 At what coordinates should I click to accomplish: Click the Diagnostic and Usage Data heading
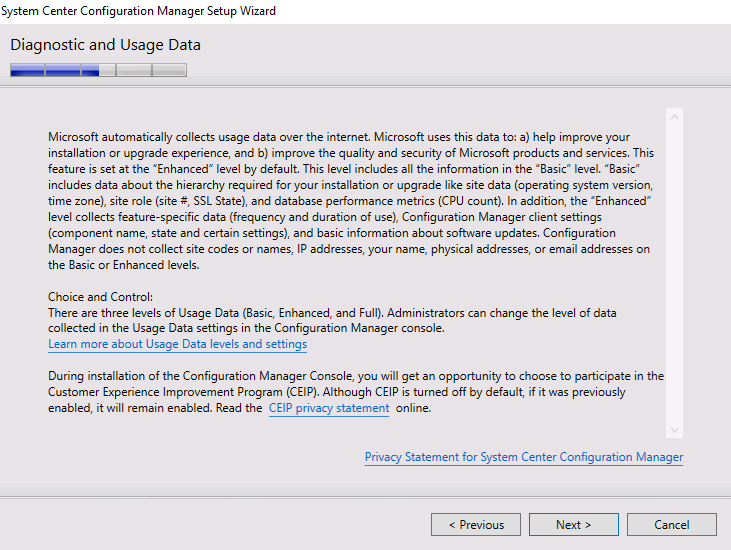coord(105,45)
